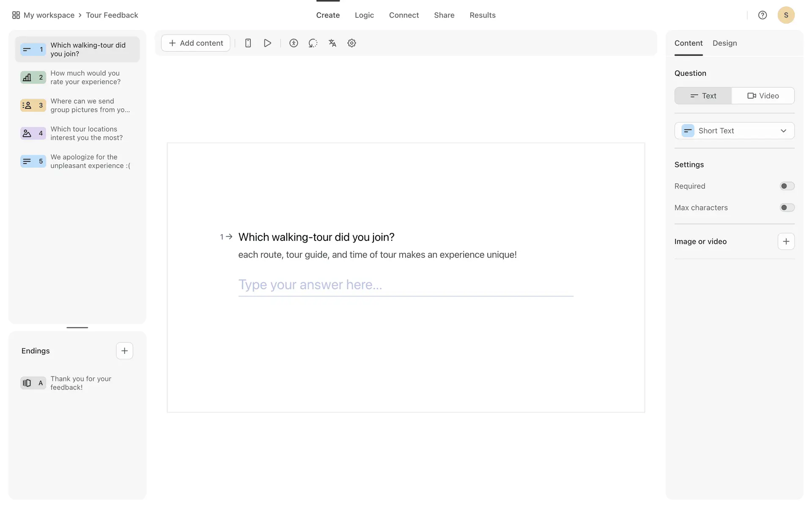812x508 pixels.
Task: Add a new ending with plus
Action: coord(124,351)
